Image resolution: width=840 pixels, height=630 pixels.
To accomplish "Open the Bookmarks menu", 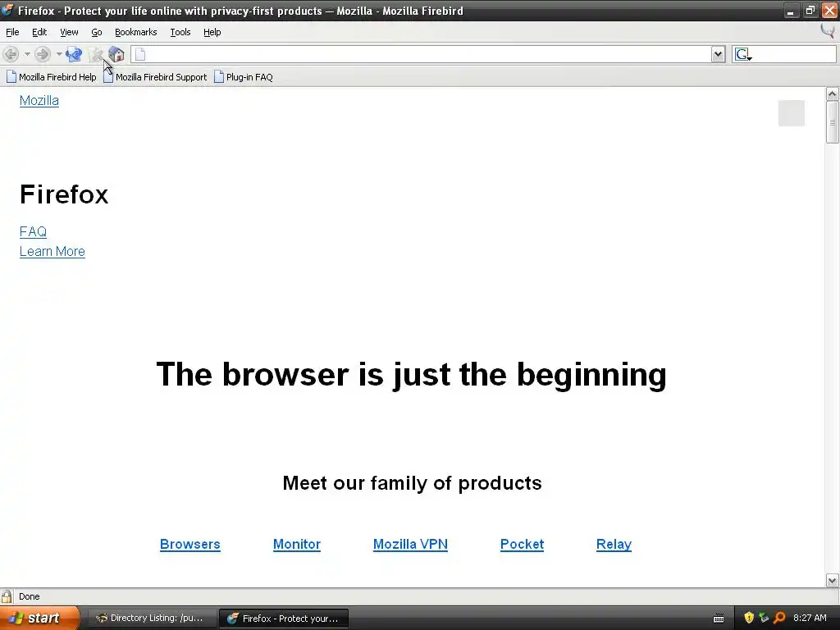I will pyautogui.click(x=136, y=32).
